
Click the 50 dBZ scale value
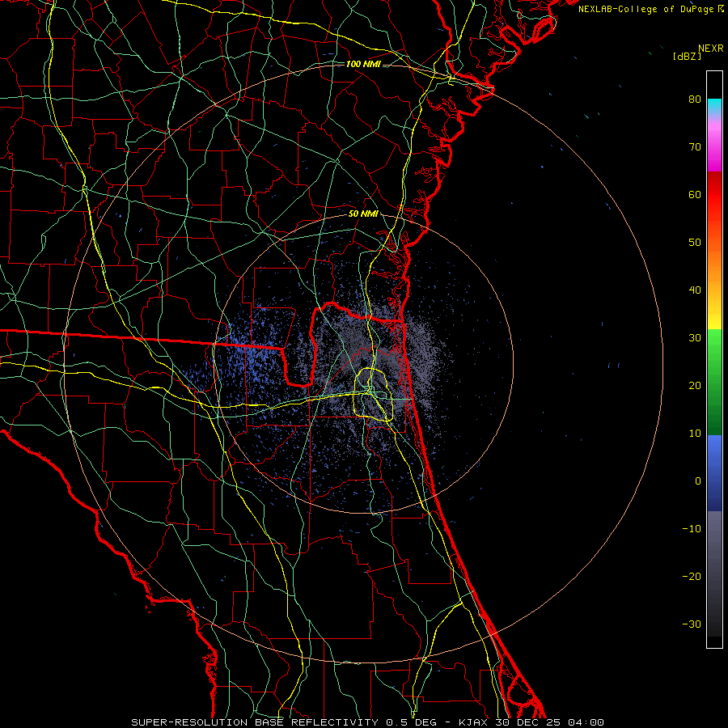695,243
